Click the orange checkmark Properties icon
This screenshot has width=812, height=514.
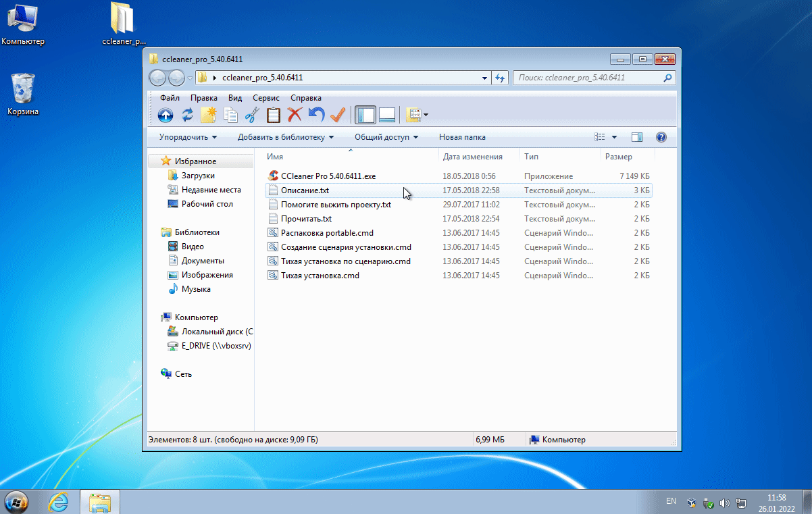point(338,115)
